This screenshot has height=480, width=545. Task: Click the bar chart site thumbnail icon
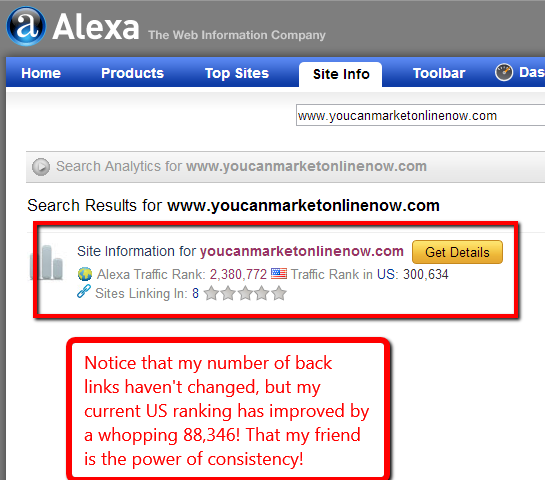click(x=47, y=262)
